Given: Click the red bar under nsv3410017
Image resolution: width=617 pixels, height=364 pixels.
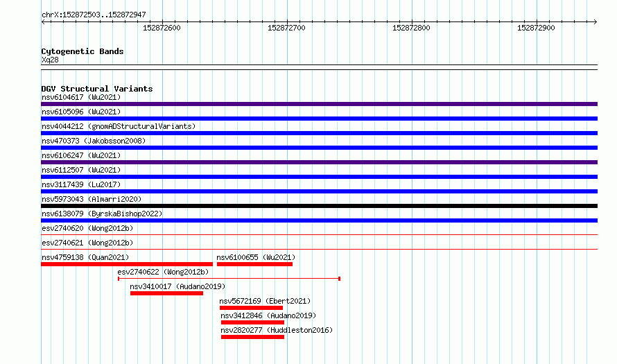Looking at the screenshot, I should tap(167, 293).
